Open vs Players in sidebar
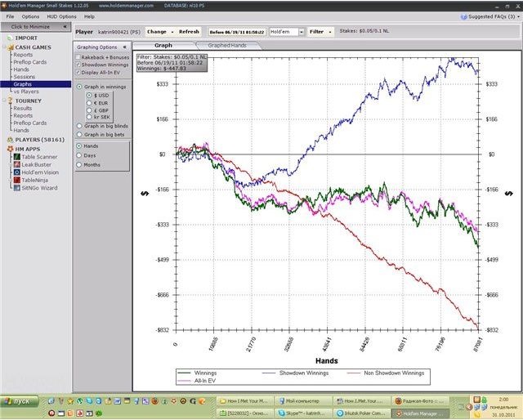 (26, 92)
